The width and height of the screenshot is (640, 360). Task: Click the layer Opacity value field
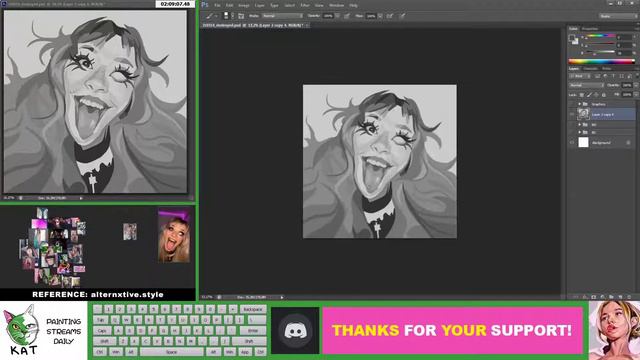click(x=627, y=85)
